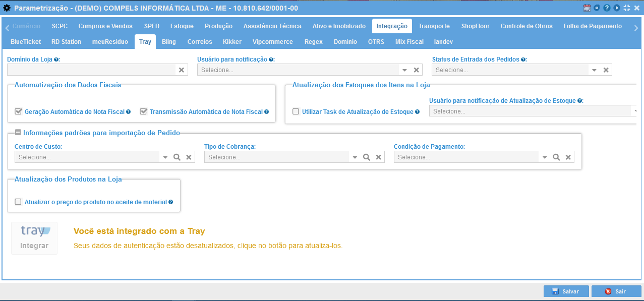Show help for Transmissão Automática de Nota Fiscal
Image resolution: width=644 pixels, height=301 pixels.
pos(267,112)
